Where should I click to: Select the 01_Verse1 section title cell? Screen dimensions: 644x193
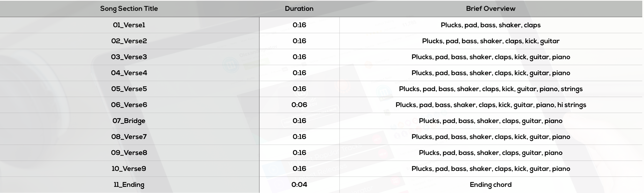(129, 25)
